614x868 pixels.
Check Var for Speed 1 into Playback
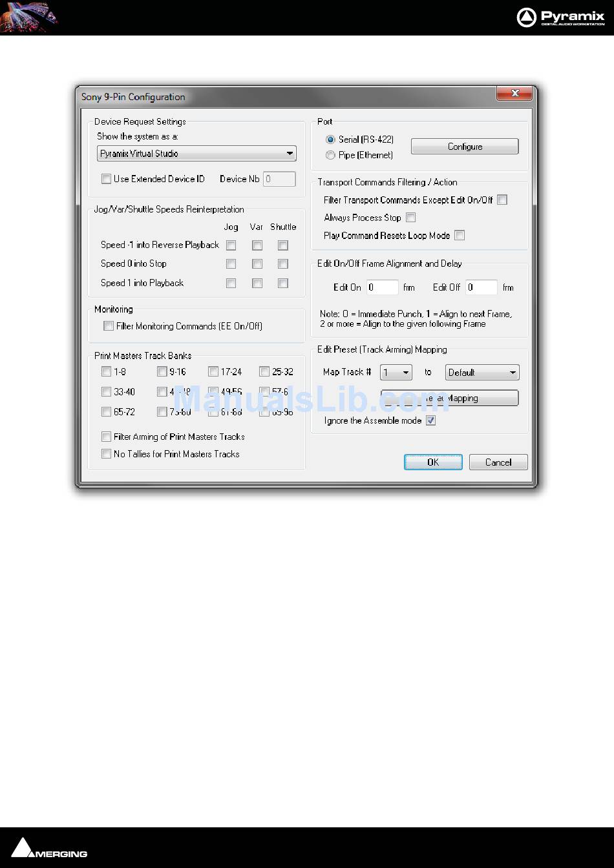tap(257, 283)
